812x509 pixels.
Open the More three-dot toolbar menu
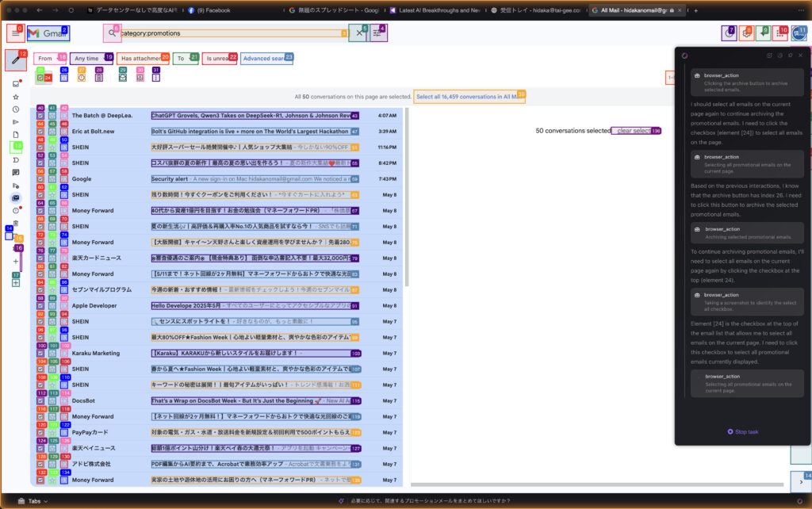tap(156, 78)
